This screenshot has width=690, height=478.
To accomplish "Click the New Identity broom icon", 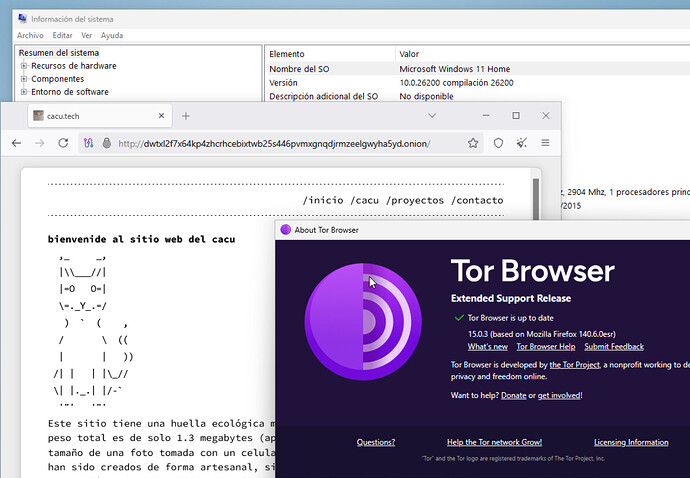I will 522,143.
